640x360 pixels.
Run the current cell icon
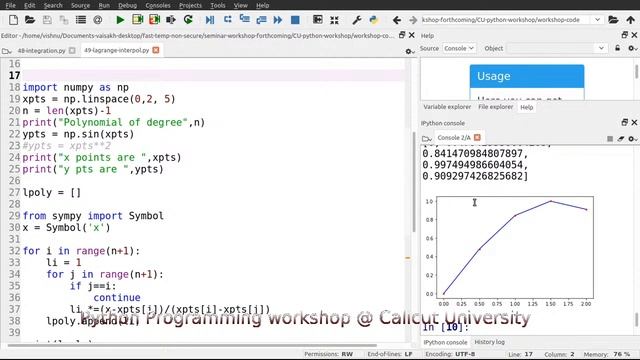tap(137, 20)
